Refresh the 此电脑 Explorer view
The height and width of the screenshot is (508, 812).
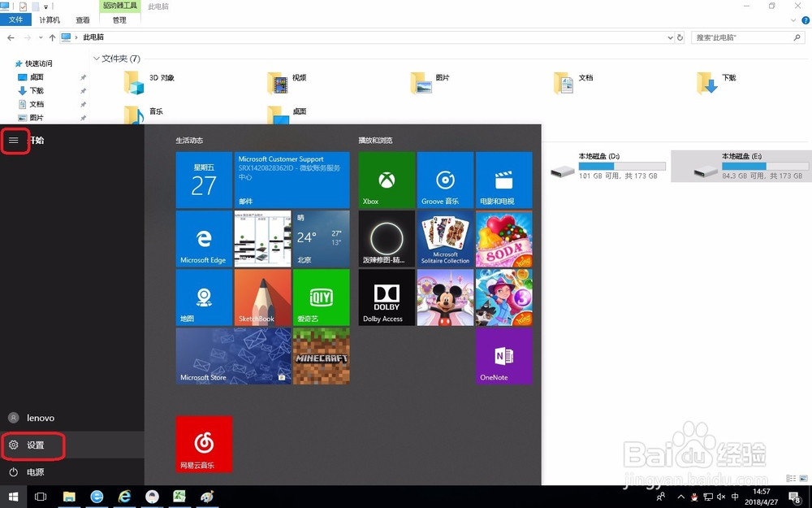680,37
